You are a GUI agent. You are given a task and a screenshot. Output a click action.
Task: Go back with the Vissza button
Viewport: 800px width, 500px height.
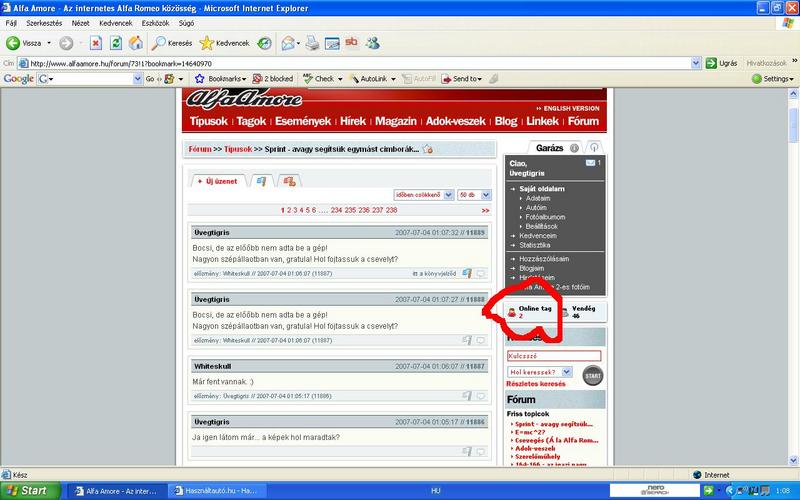24,43
